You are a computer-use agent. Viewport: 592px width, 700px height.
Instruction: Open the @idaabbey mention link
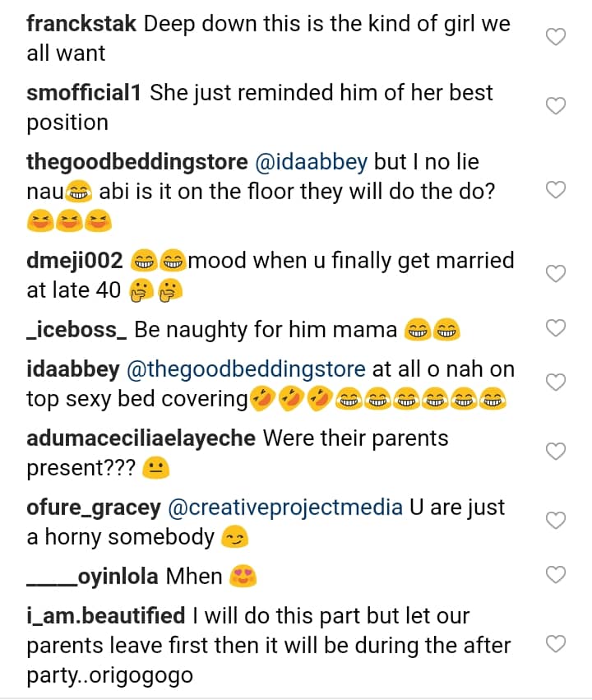point(303,161)
